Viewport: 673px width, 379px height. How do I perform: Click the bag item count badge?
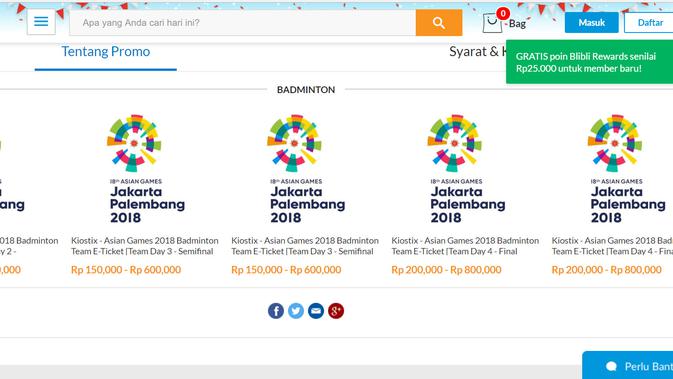point(503,14)
